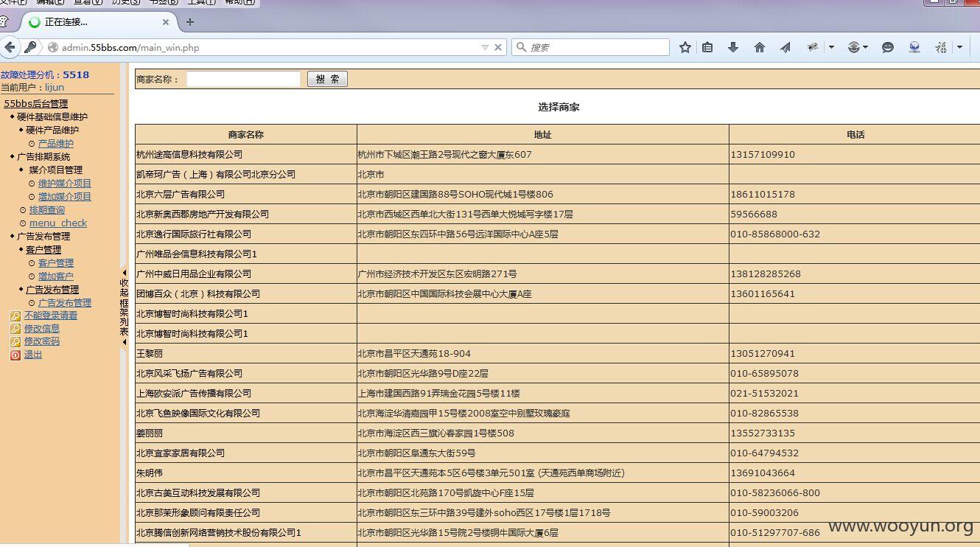Viewport: 980px width, 547px height.
Task: Click the monkey extension icon in toolbar
Action: coord(813,47)
